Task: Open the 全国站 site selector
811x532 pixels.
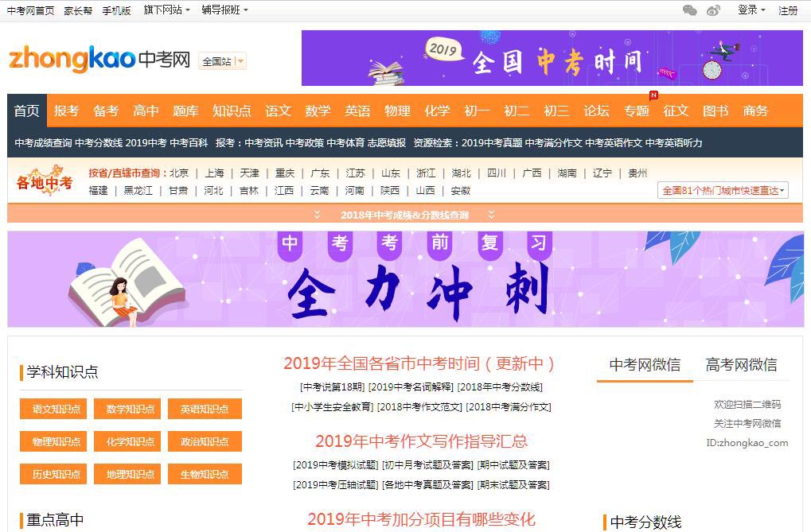Action: click(x=222, y=61)
